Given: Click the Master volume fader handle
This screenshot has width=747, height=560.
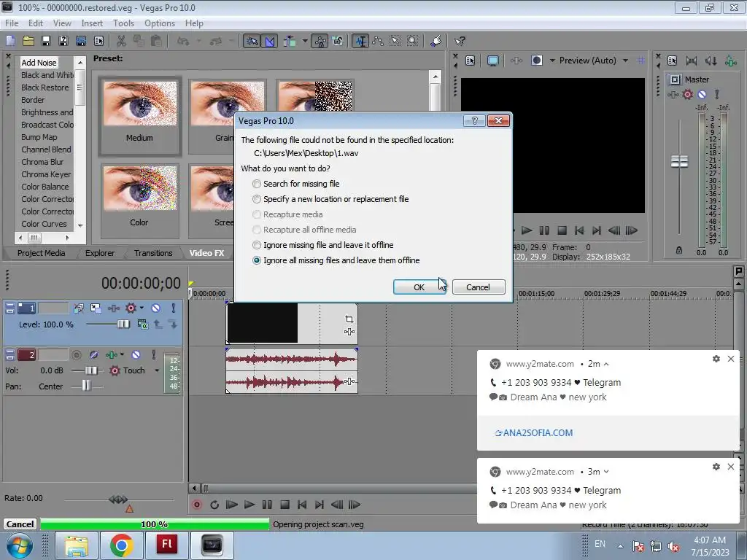Looking at the screenshot, I should [679, 162].
